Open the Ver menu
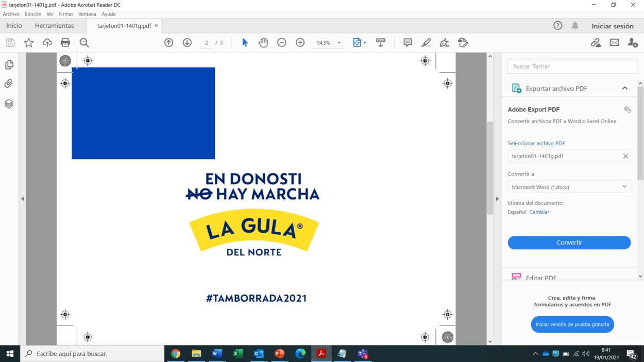 tap(50, 14)
